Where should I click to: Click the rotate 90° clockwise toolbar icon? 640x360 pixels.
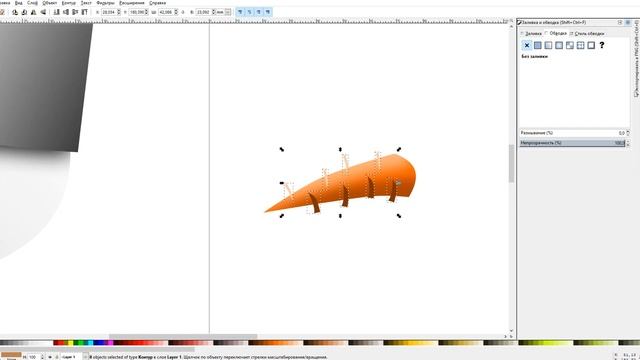tap(24, 12)
